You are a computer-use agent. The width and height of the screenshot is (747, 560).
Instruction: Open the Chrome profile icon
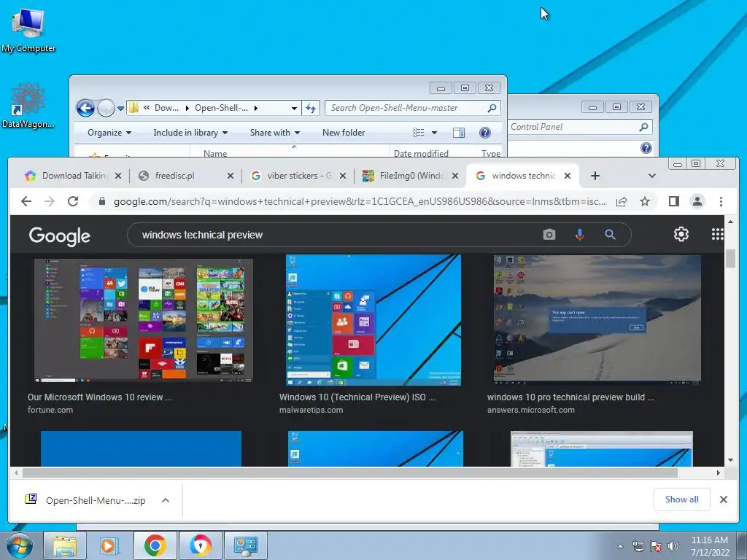tap(697, 201)
